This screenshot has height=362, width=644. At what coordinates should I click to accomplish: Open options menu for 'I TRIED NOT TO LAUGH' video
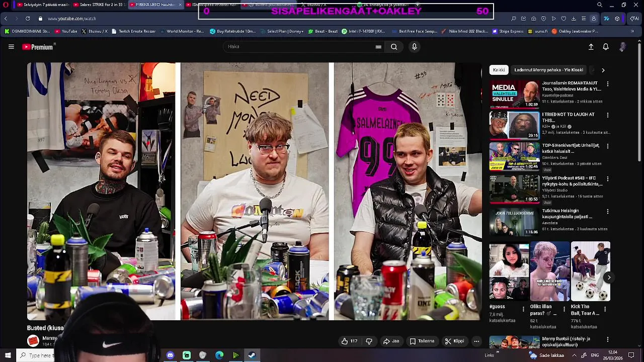pyautogui.click(x=608, y=115)
